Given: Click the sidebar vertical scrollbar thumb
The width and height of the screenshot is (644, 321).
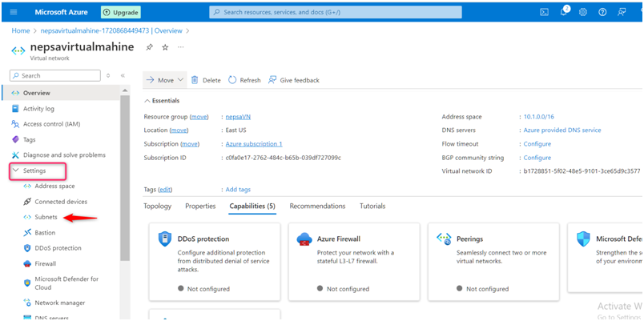Looking at the screenshot, I should coord(125,179).
